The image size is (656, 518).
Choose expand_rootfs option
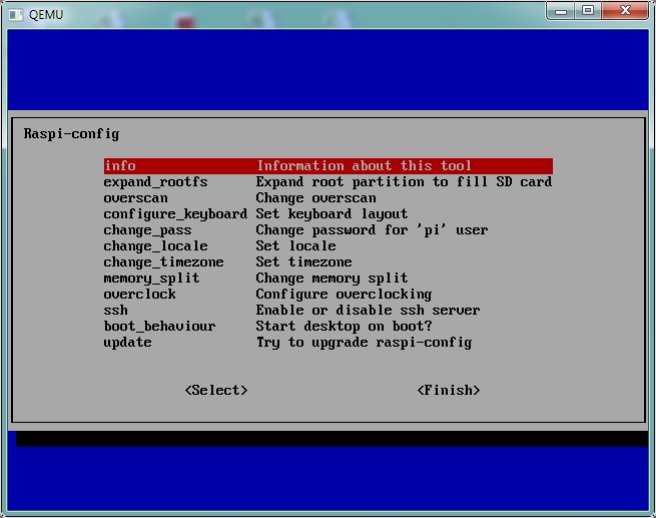(156, 182)
